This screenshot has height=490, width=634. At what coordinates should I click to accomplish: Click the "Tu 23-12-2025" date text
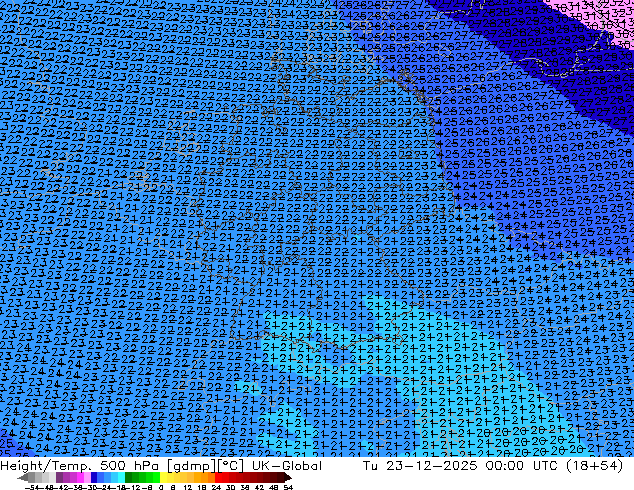coord(420,466)
